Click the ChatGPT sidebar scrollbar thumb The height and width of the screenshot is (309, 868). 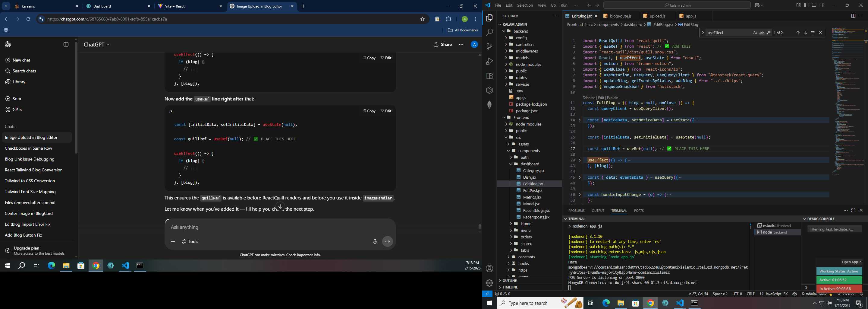76,98
